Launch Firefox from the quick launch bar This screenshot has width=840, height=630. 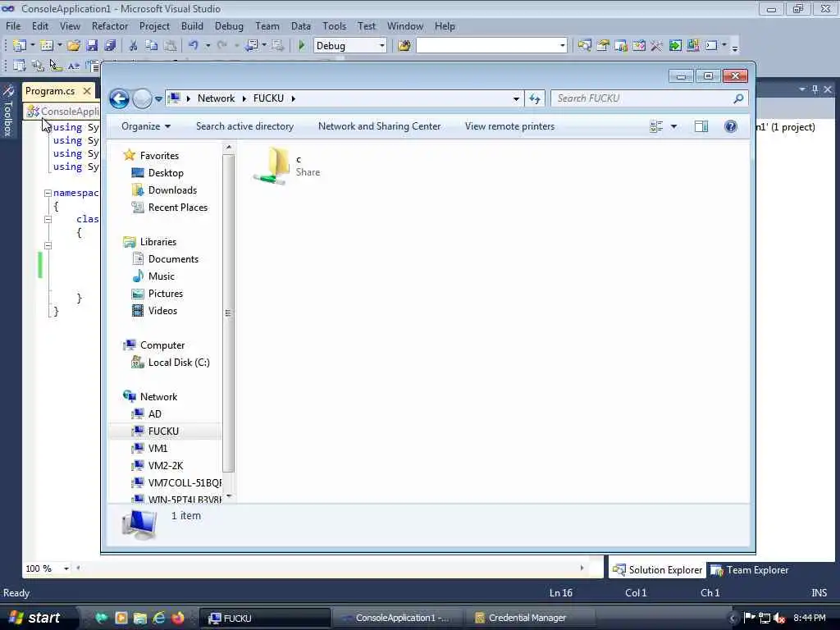tap(178, 618)
